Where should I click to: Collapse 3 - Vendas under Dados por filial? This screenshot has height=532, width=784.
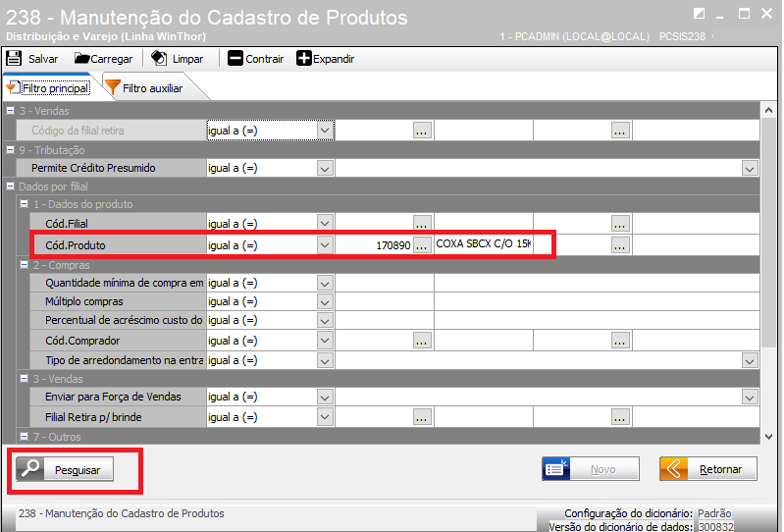pyautogui.click(x=24, y=379)
